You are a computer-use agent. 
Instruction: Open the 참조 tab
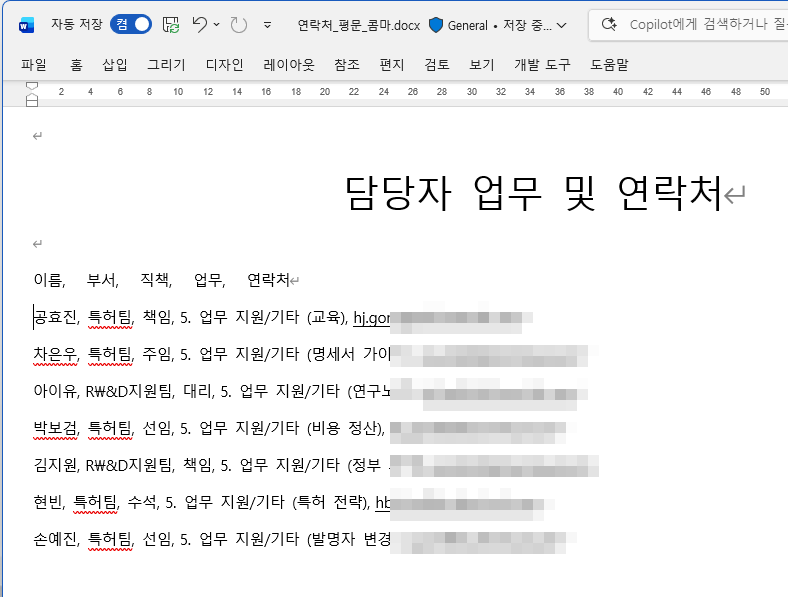347,65
